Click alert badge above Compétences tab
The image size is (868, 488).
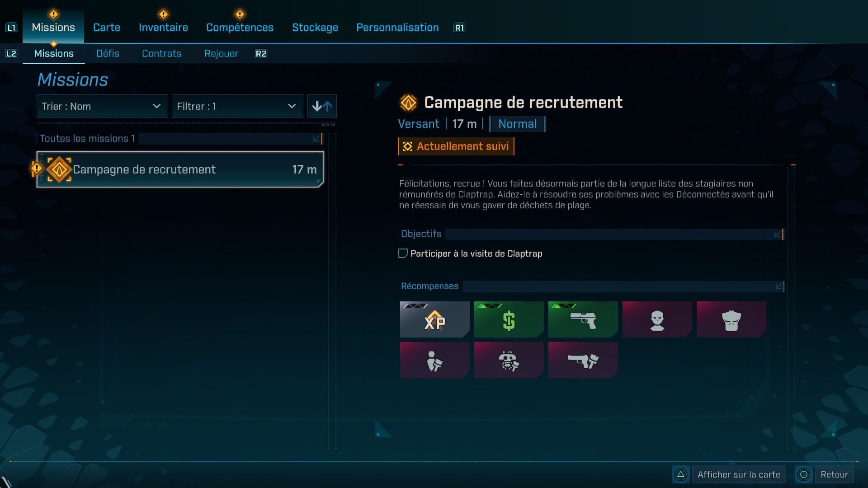pyautogui.click(x=240, y=14)
